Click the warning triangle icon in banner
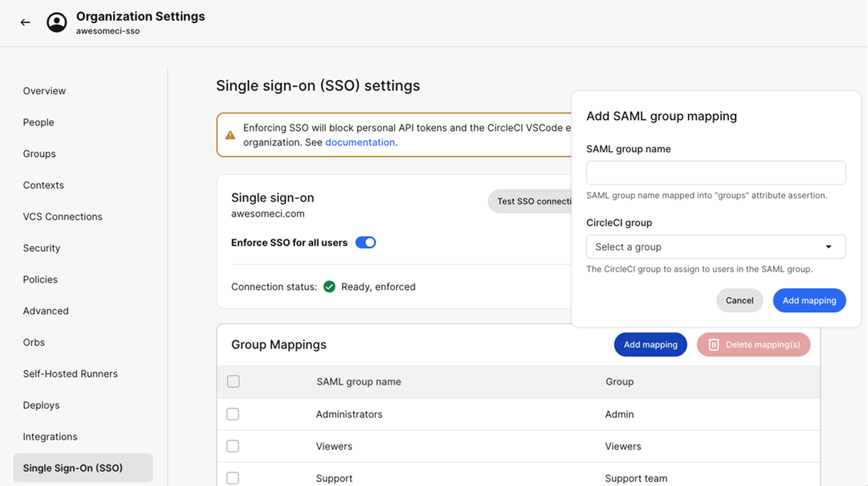Screen dimensions: 868x486 tap(230, 135)
